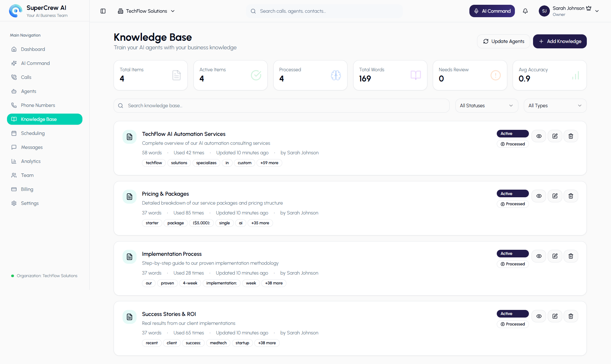Open Scheduling in sidebar

coord(45,133)
